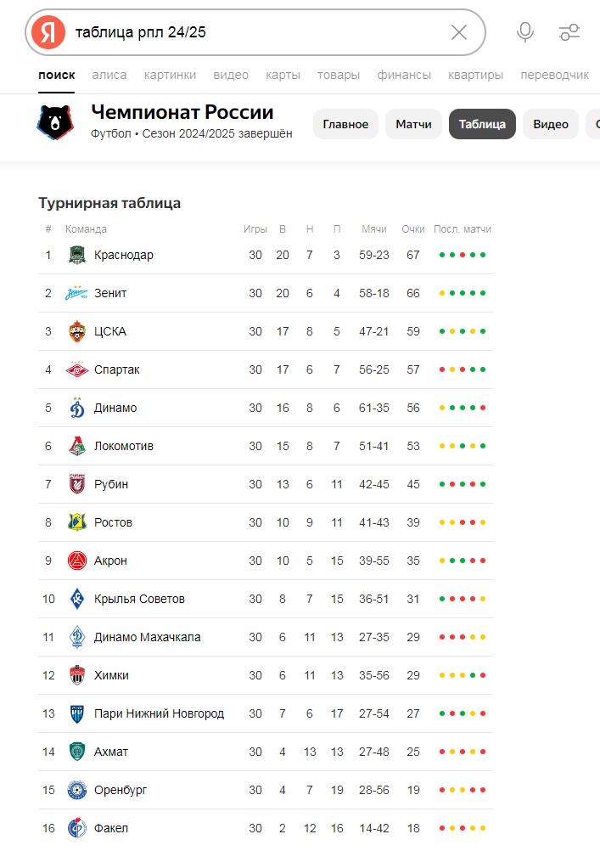The width and height of the screenshot is (600, 868).
Task: Open Krasnodar club emblem
Action: click(77, 255)
